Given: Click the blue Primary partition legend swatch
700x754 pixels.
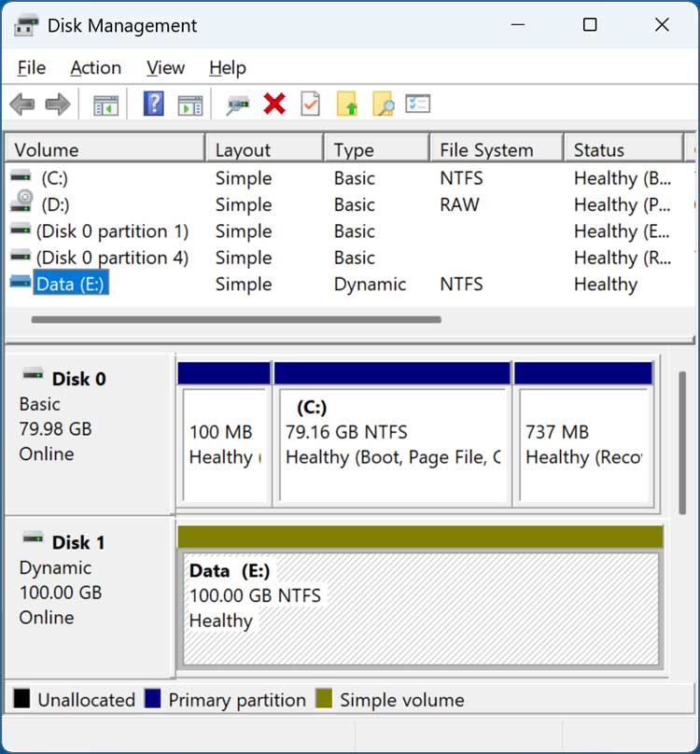Looking at the screenshot, I should click(x=152, y=699).
